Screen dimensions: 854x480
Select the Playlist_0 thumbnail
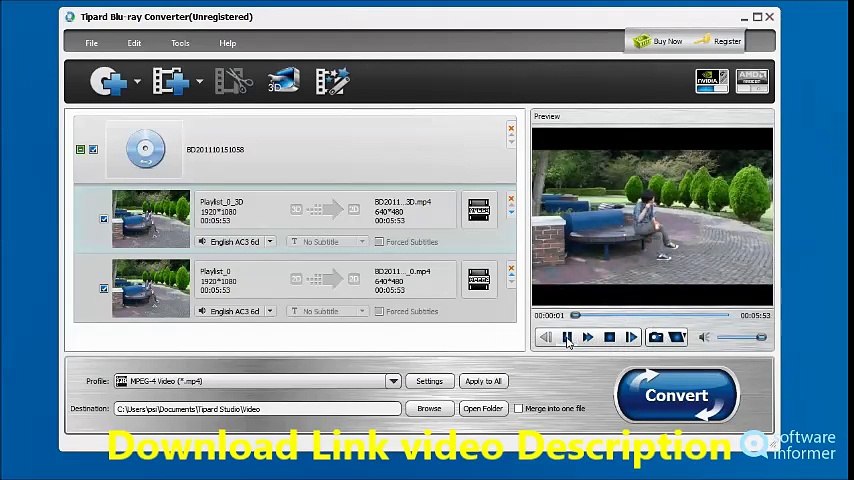point(151,288)
